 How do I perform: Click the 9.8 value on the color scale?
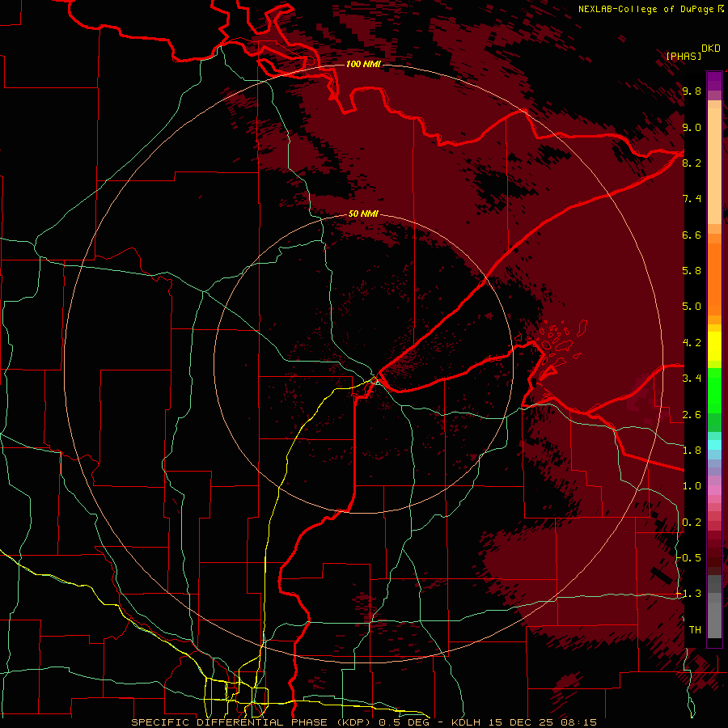[692, 91]
